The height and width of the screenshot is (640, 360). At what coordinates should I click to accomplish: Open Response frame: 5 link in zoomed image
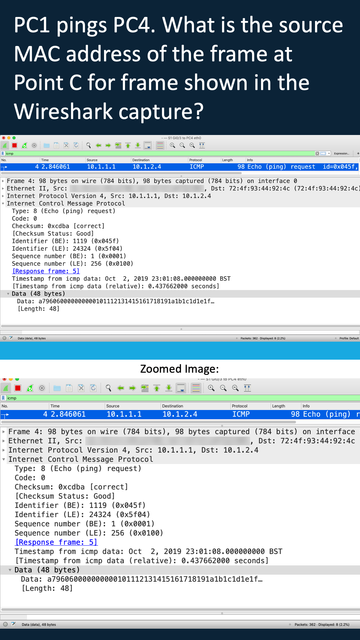point(56,542)
